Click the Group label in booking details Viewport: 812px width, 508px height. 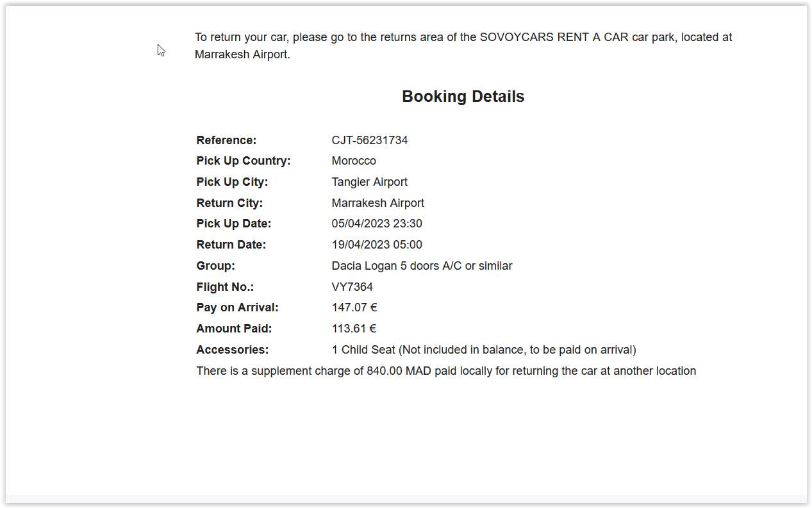click(215, 266)
